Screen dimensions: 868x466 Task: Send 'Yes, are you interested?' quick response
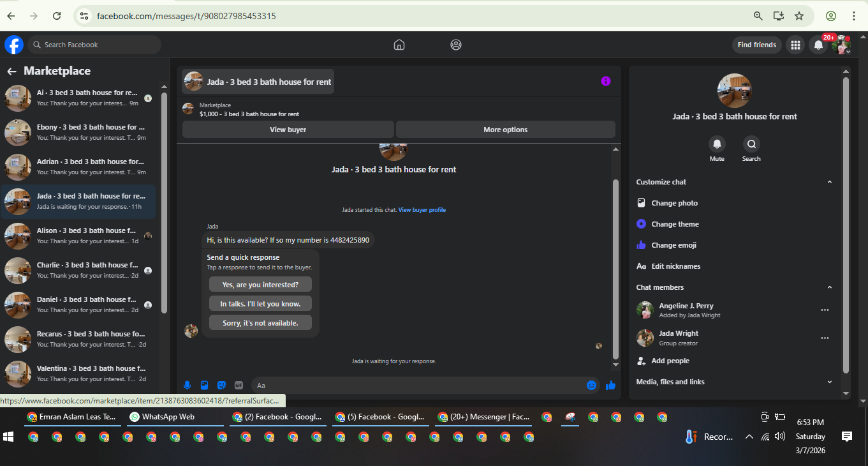tap(260, 285)
